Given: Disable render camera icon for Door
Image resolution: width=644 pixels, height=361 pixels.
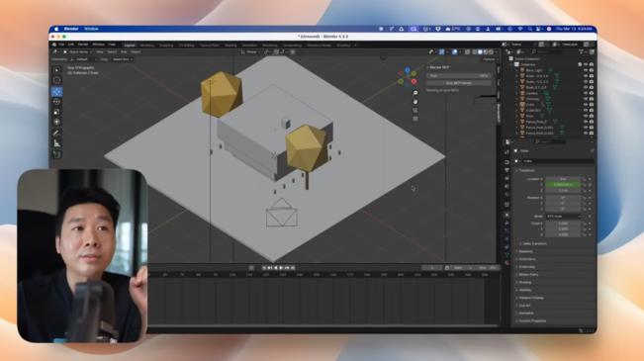Looking at the screenshot, I should [x=591, y=116].
